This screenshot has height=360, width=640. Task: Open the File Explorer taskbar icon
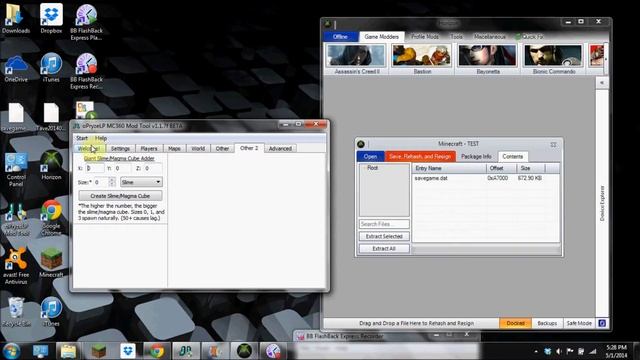pos(68,351)
